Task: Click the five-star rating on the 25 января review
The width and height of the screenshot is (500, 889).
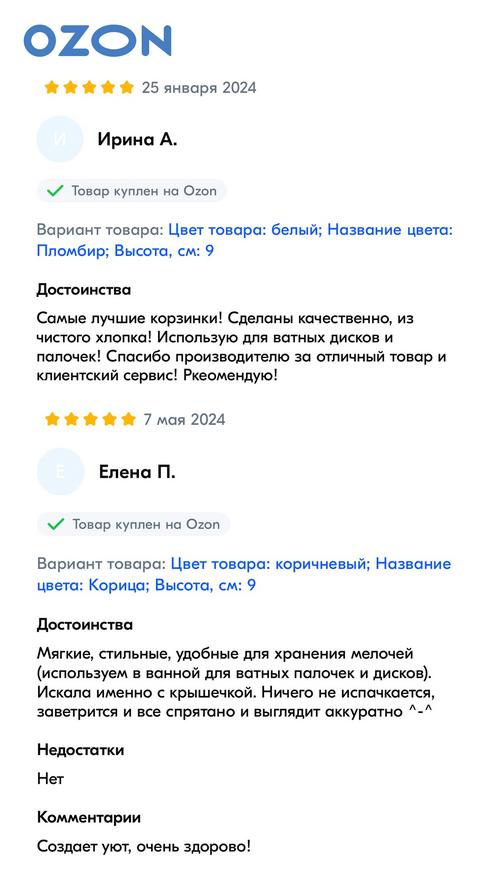Action: (x=89, y=87)
